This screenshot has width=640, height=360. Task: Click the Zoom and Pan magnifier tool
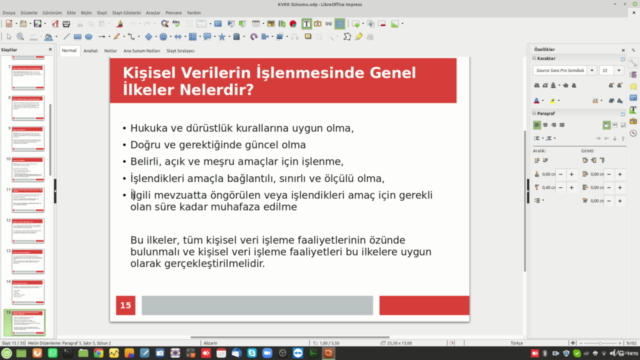[x=20, y=37]
